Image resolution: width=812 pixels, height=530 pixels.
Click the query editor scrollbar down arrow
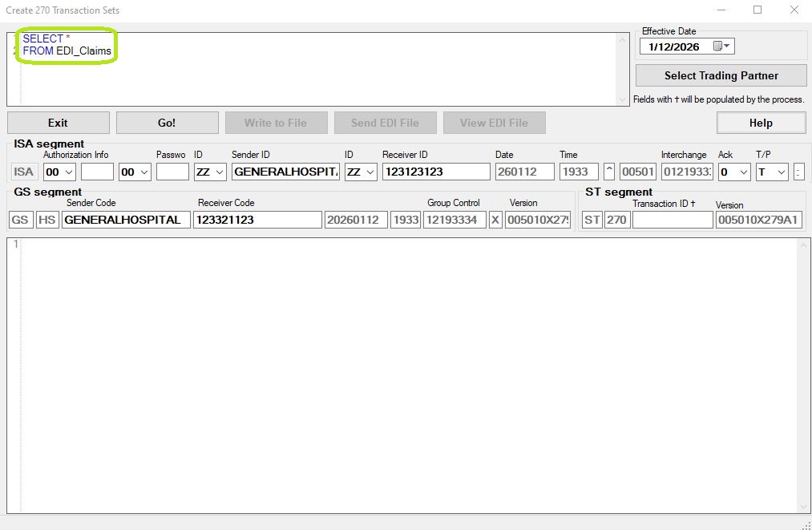tap(622, 99)
